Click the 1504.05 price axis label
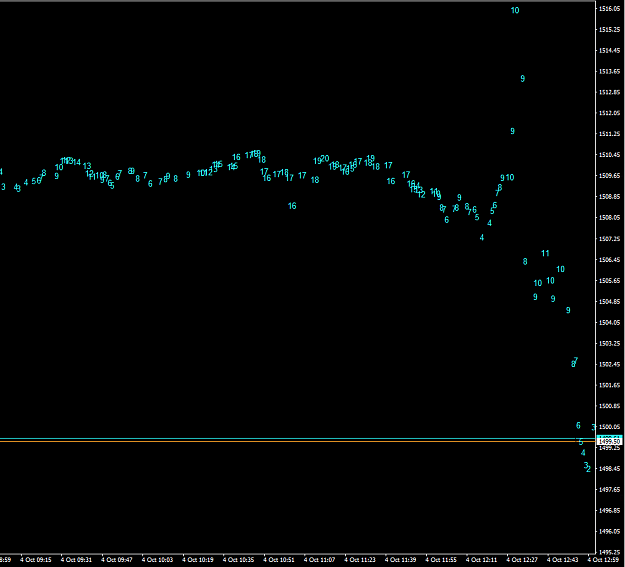 [609, 322]
